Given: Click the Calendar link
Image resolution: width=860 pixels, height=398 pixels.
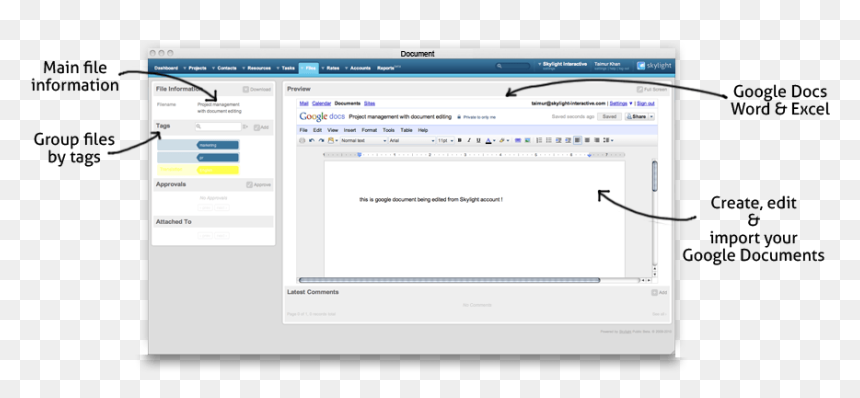Looking at the screenshot, I should pyautogui.click(x=321, y=103).
